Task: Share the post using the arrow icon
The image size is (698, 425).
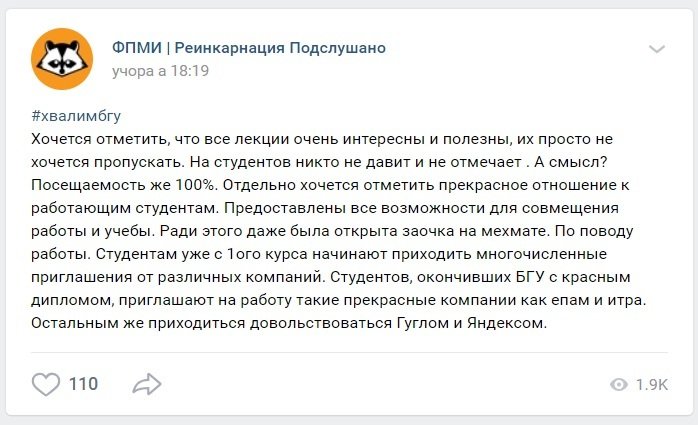Action: tap(147, 384)
